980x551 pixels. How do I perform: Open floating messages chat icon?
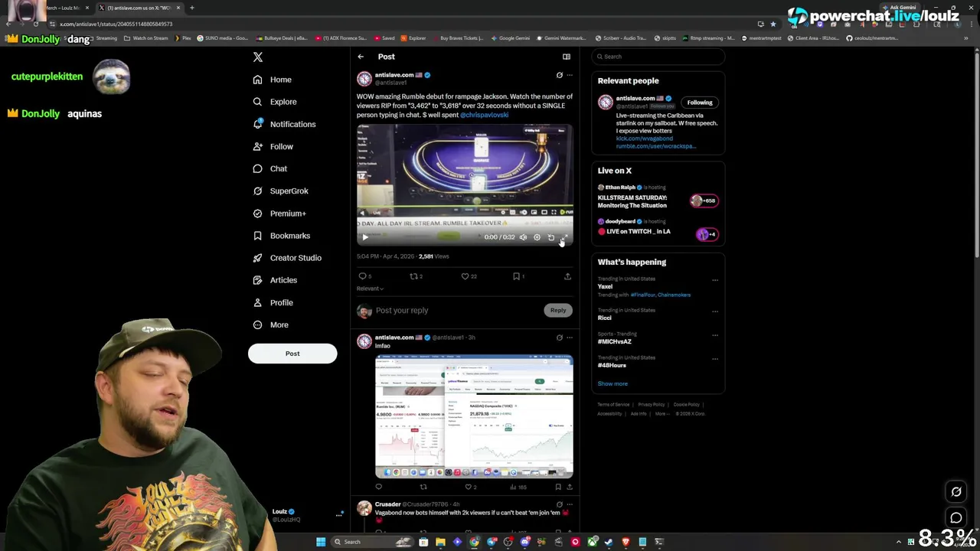(956, 518)
